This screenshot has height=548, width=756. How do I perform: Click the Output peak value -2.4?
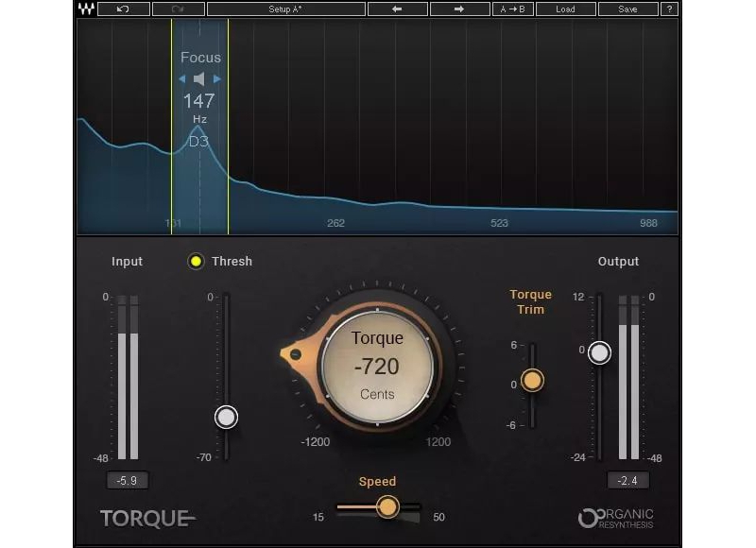[627, 481]
